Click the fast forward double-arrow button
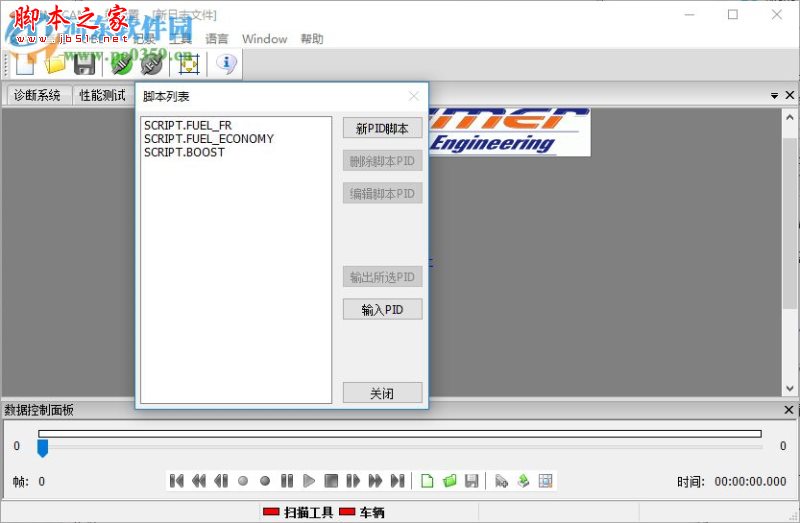The image size is (800, 523). [x=375, y=481]
